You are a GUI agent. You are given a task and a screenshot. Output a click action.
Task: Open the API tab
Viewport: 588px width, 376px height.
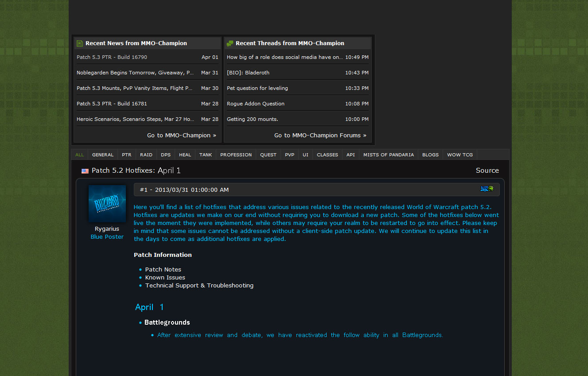pos(351,155)
